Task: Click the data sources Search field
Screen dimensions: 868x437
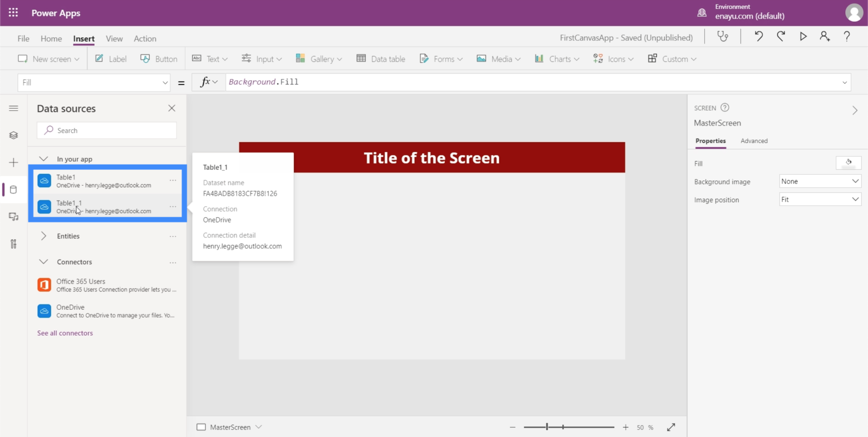Action: point(107,130)
